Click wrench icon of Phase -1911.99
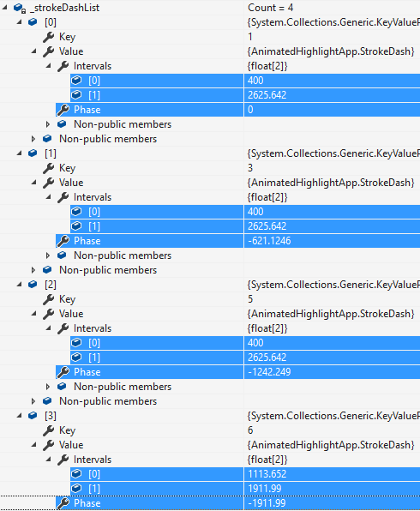 pyautogui.click(x=63, y=503)
